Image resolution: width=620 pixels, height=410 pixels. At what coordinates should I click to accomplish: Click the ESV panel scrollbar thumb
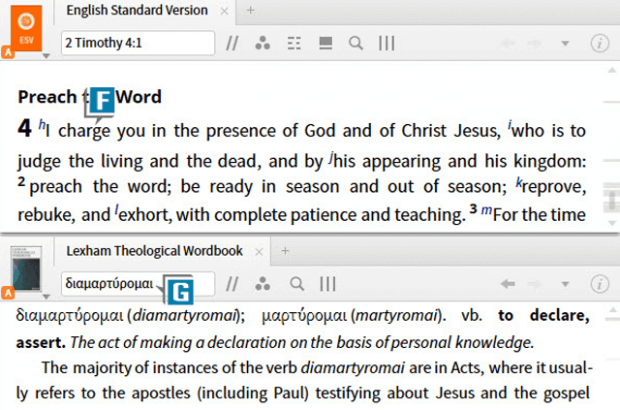tap(612, 200)
